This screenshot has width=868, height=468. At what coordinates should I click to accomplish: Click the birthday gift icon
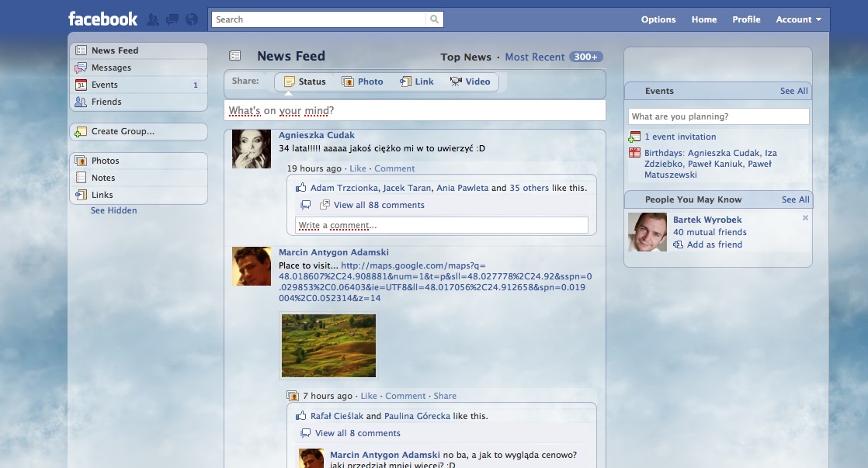634,153
